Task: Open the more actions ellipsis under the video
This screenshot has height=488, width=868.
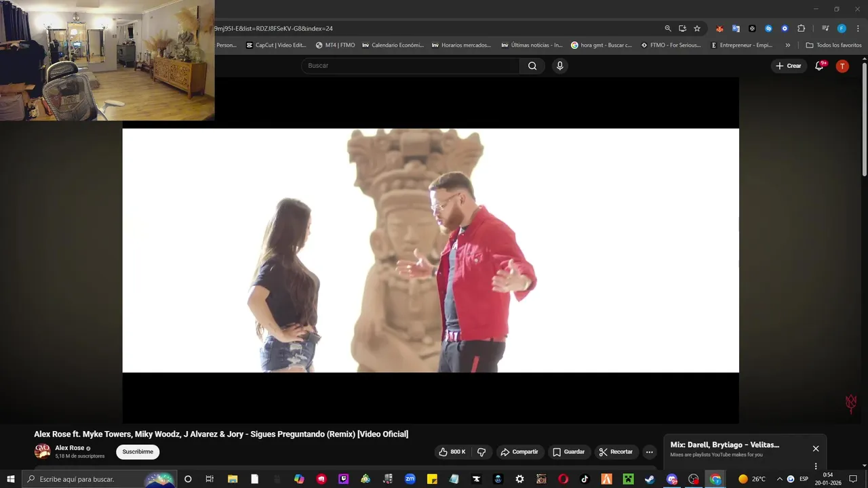Action: point(649,451)
